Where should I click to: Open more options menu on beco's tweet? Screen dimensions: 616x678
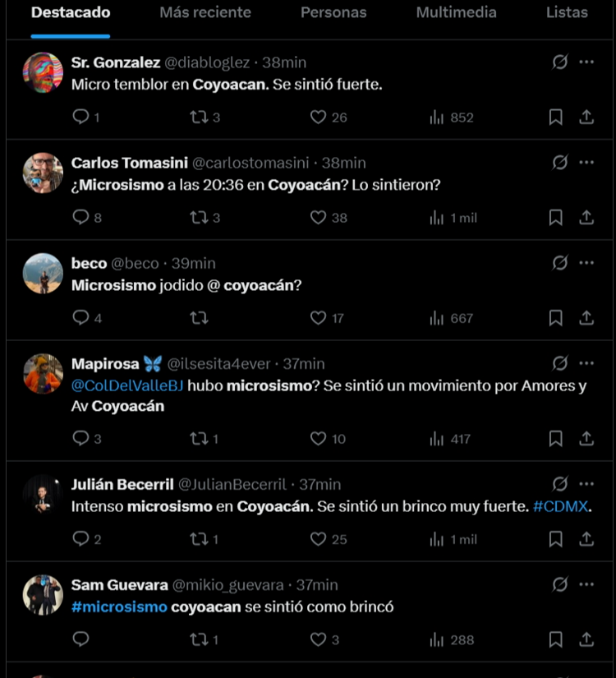point(586,263)
